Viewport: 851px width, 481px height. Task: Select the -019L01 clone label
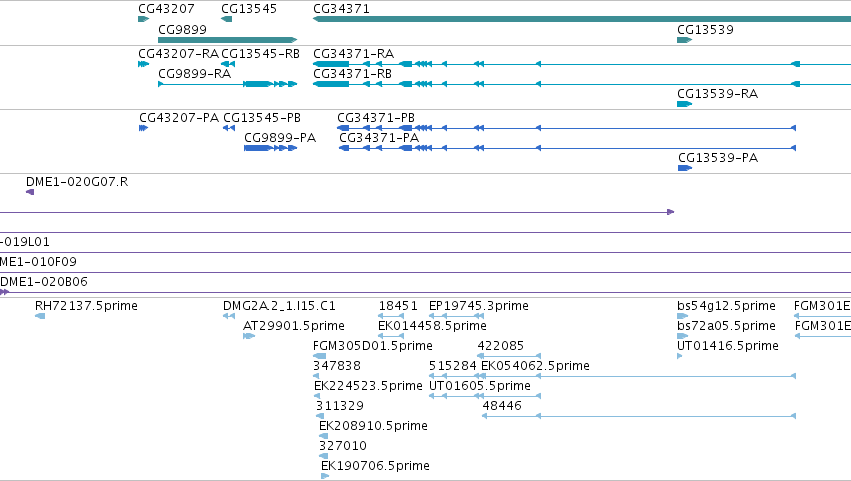[x=25, y=242]
